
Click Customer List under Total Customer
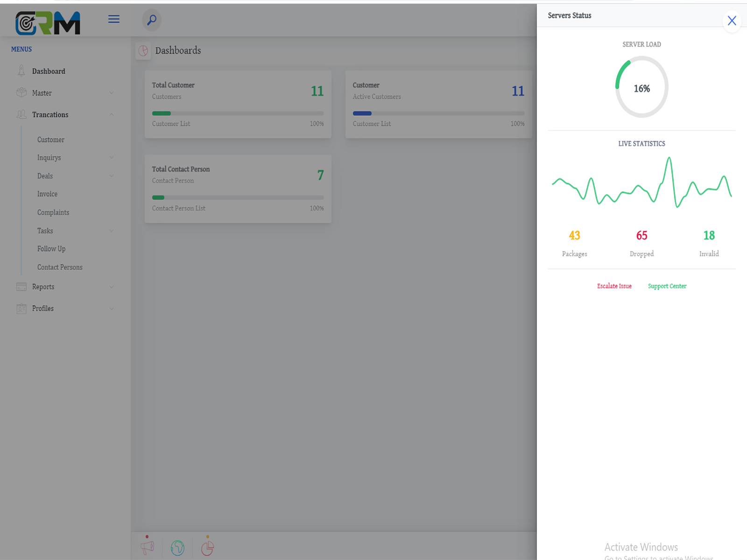(x=171, y=124)
